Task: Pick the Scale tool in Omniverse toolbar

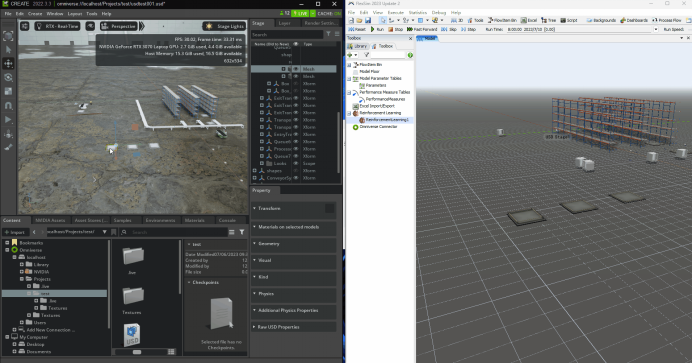Action: click(8, 92)
